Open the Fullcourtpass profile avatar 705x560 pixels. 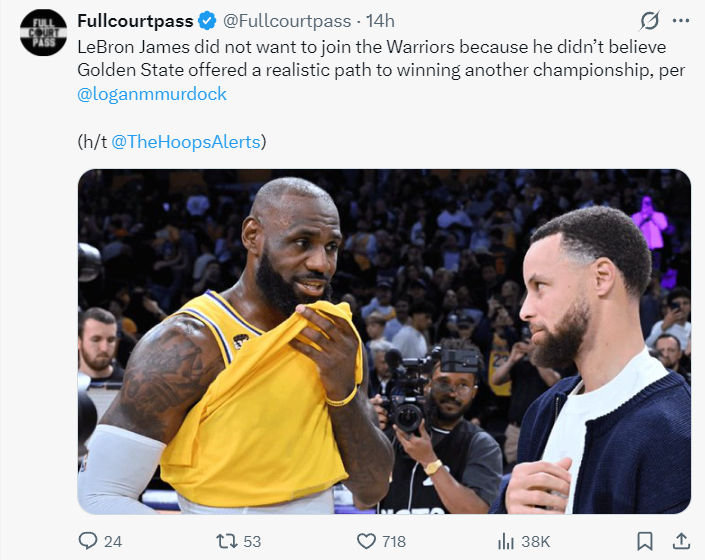(x=44, y=33)
